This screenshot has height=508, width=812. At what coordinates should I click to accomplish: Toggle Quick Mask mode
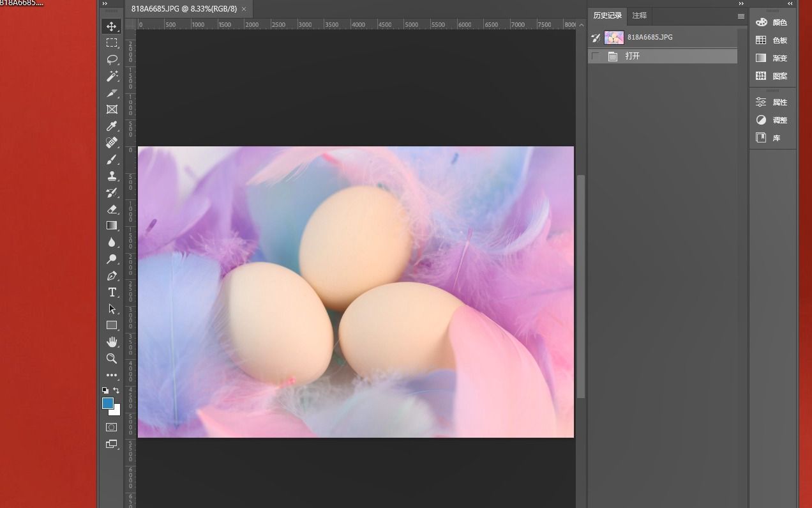point(112,427)
